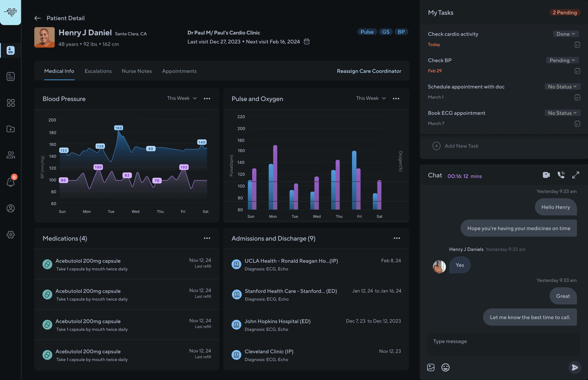Open Blood Pressure card more options
The width and height of the screenshot is (588, 380).
point(207,98)
